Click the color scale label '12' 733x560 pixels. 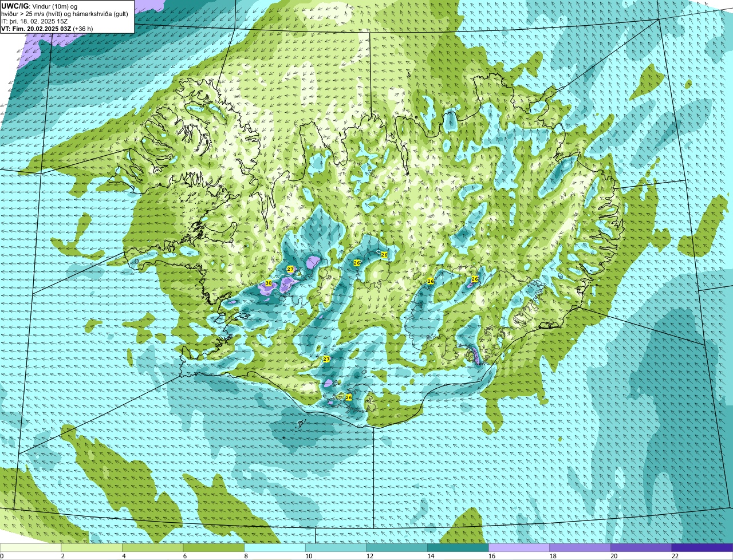(x=369, y=556)
